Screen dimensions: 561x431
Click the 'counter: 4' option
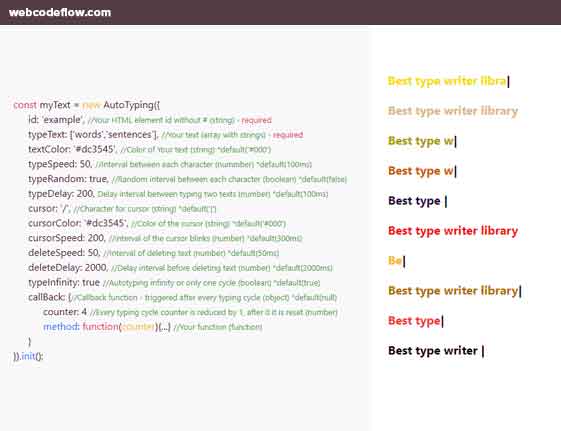click(65, 312)
